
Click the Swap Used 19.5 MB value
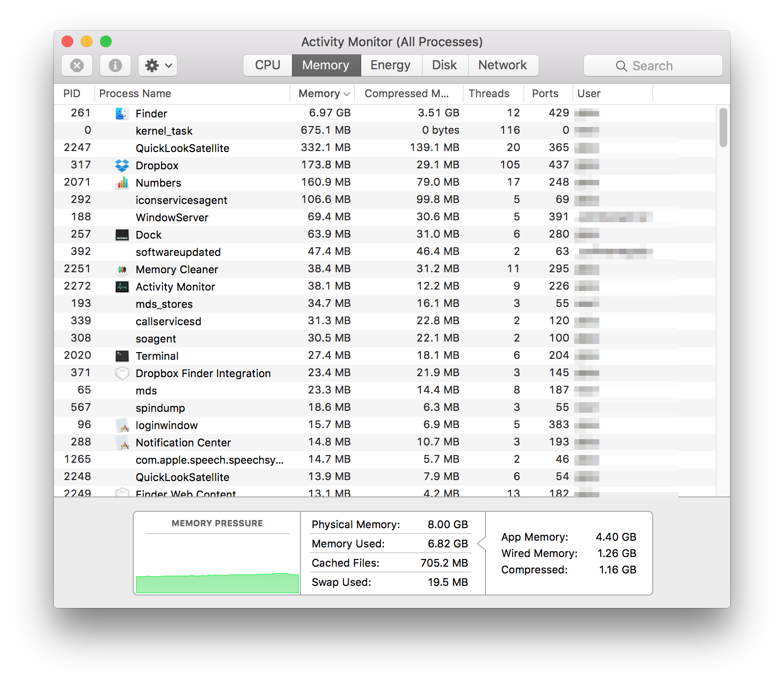448,582
